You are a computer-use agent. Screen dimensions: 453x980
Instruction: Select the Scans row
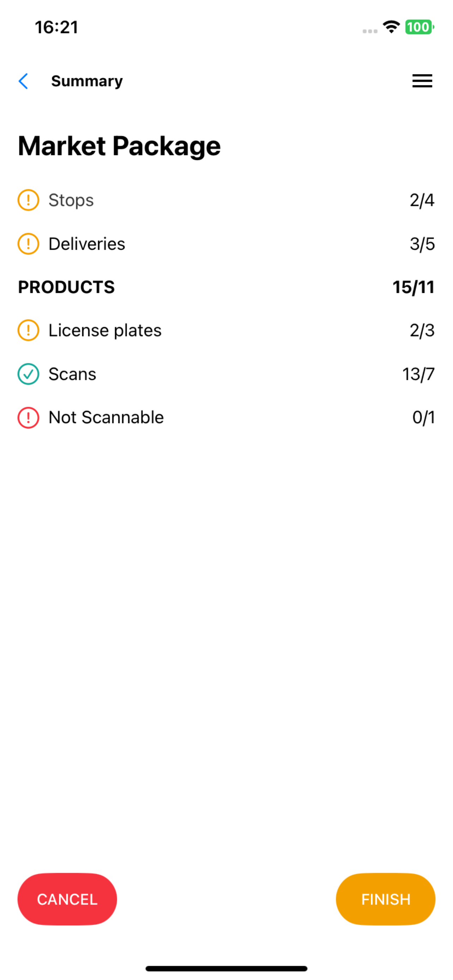pyautogui.click(x=226, y=374)
